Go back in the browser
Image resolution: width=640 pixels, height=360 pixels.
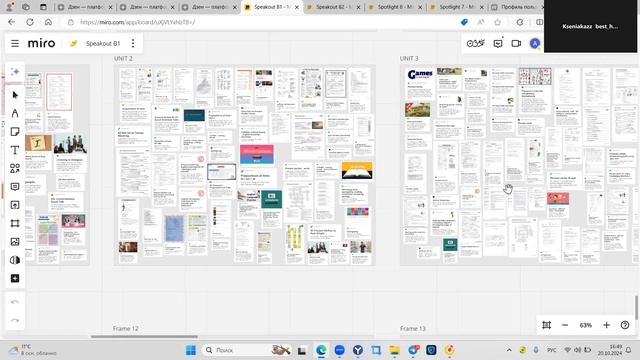click(x=11, y=22)
